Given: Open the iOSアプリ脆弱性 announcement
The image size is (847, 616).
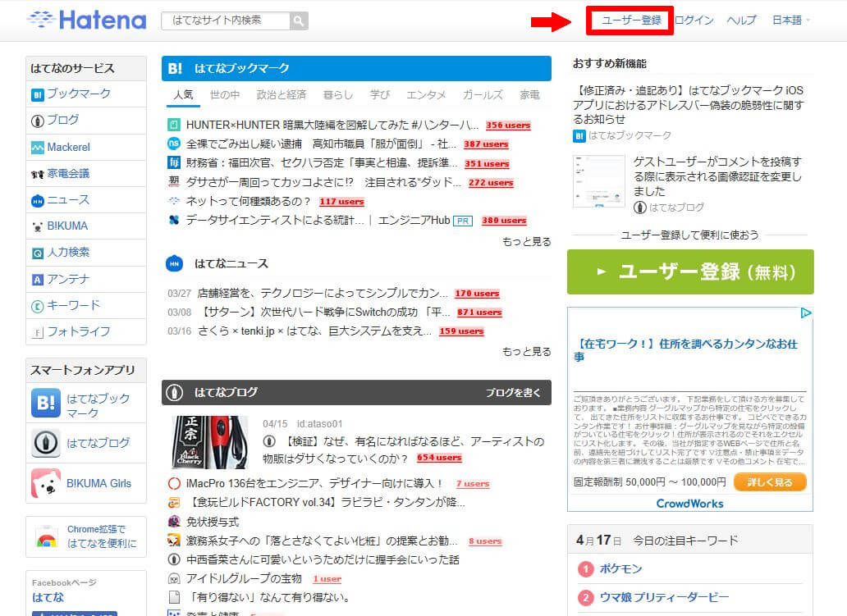Looking at the screenshot, I should click(688, 105).
